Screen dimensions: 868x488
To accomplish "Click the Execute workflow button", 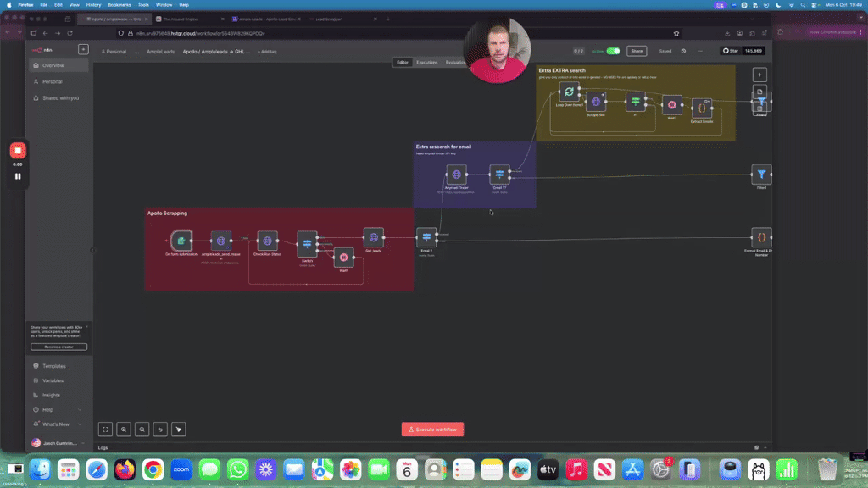I will [x=434, y=429].
